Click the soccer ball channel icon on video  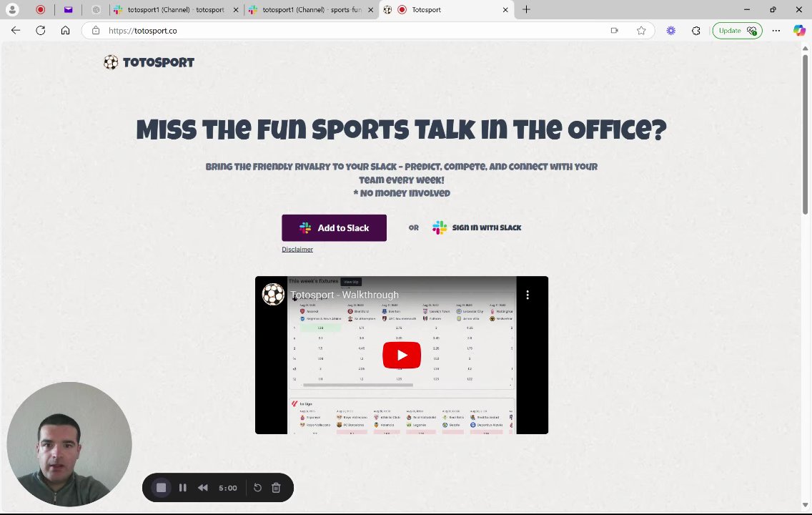coord(273,294)
